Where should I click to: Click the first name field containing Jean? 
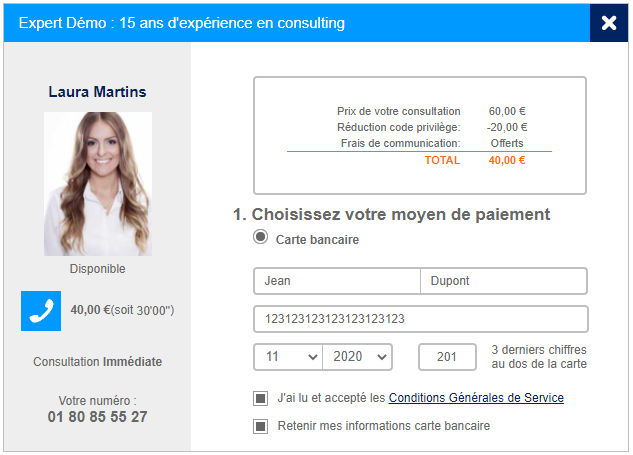pos(337,281)
